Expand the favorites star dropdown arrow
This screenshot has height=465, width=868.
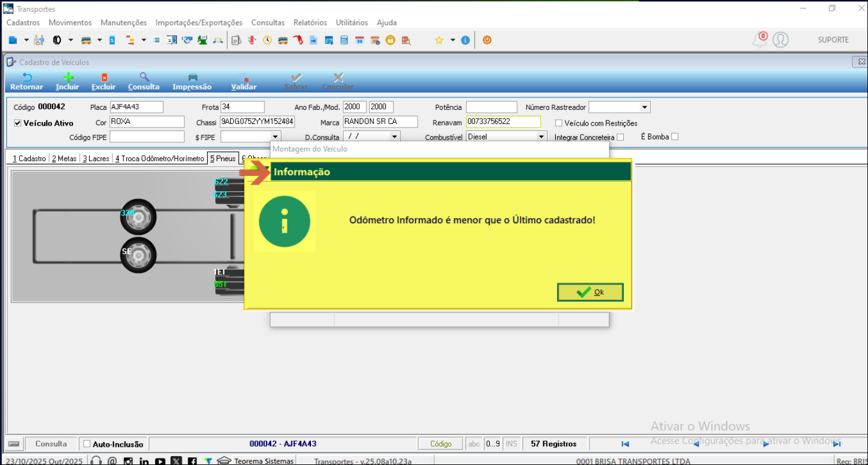pyautogui.click(x=453, y=40)
